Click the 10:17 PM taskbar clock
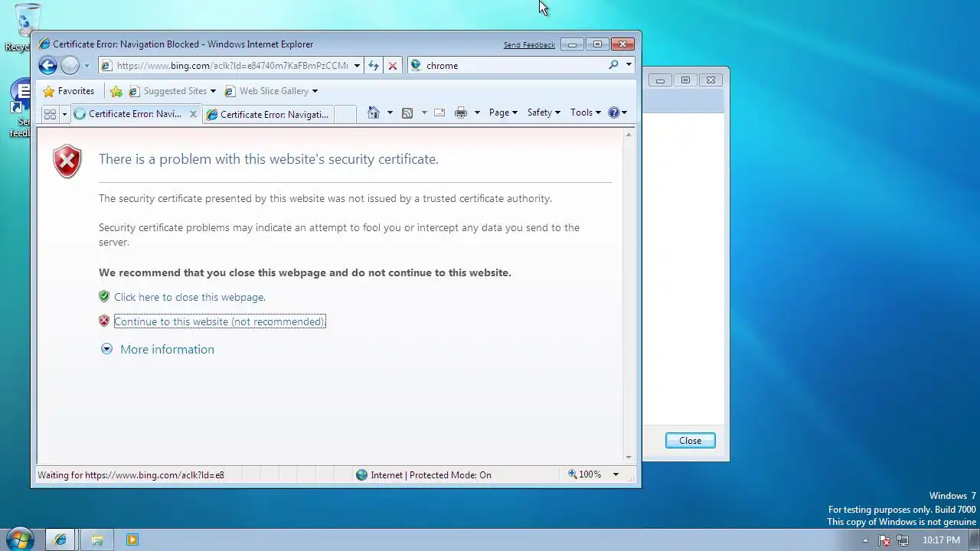The image size is (980, 551). [x=941, y=540]
